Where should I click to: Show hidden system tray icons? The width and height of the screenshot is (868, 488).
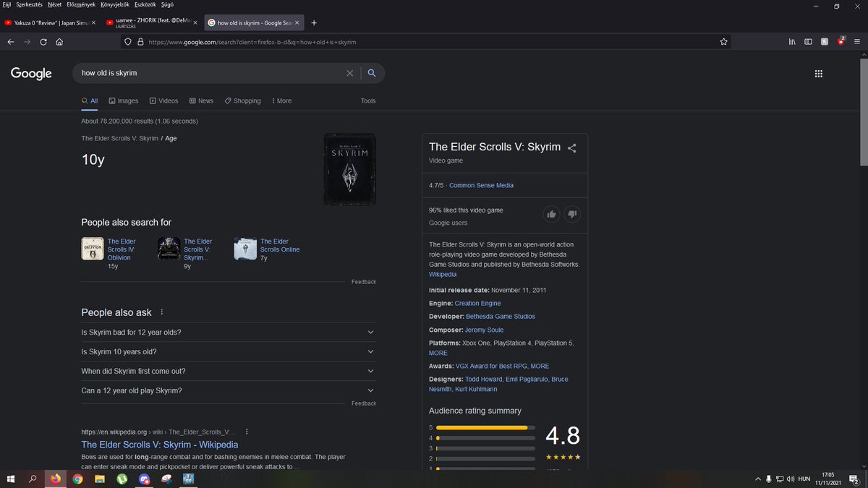coord(757,479)
